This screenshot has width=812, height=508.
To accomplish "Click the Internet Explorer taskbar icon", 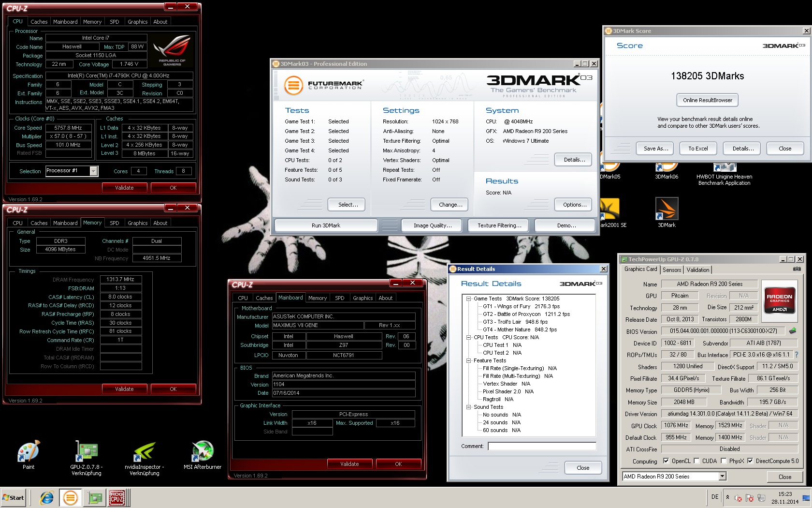I will pos(47,498).
